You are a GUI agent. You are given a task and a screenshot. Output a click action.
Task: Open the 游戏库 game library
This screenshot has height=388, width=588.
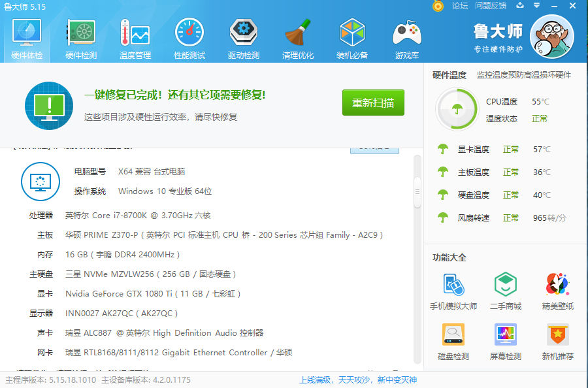pyautogui.click(x=406, y=39)
